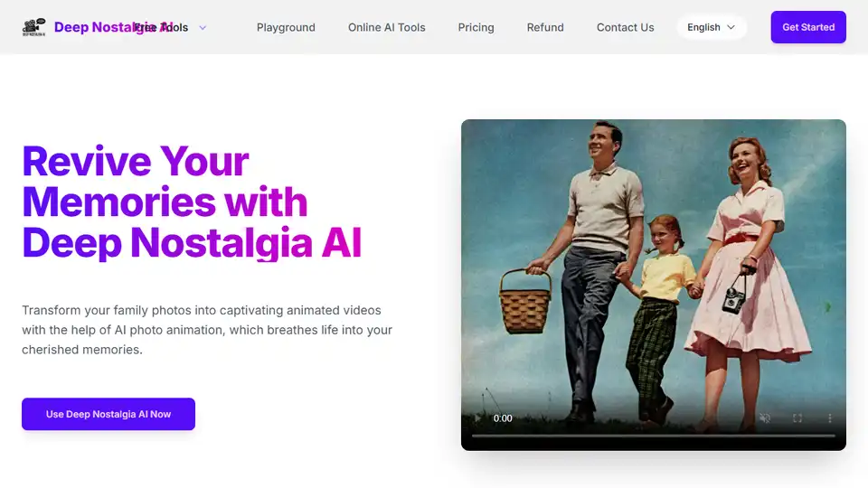Go to Online AI Tools

coord(386,27)
